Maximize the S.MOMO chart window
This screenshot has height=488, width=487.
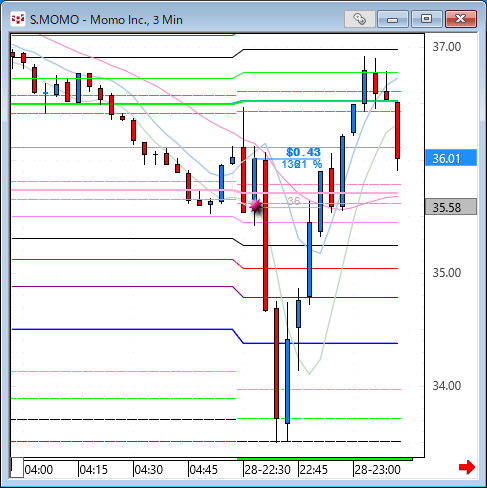click(x=426, y=19)
